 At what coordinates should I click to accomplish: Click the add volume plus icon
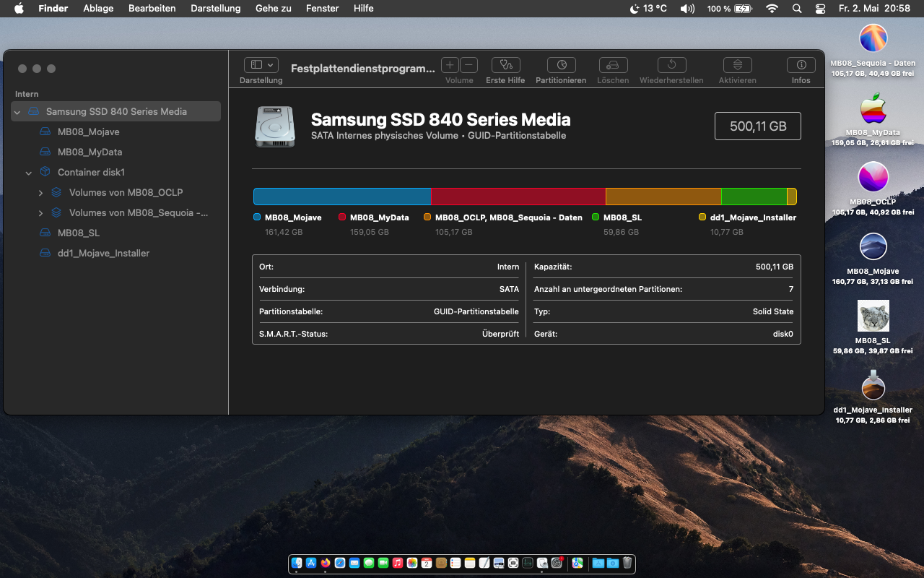(450, 65)
